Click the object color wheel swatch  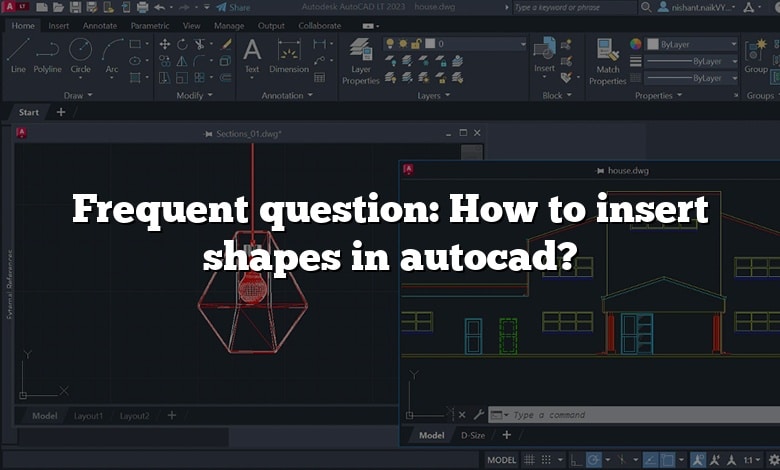tap(635, 45)
